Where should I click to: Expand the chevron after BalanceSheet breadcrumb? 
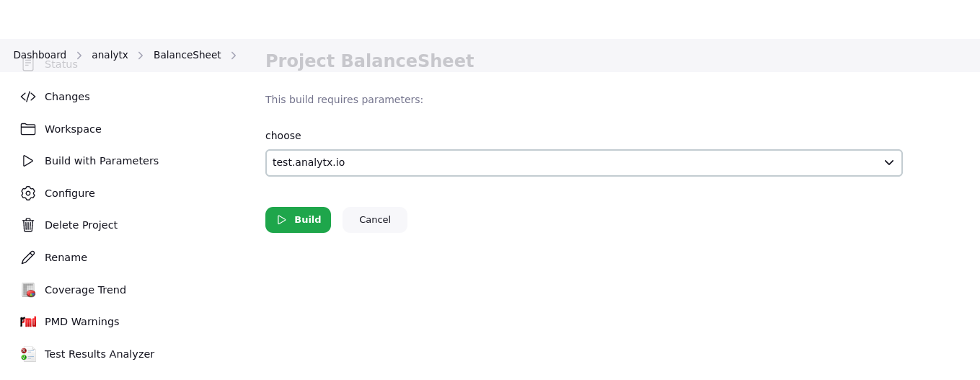tap(234, 56)
